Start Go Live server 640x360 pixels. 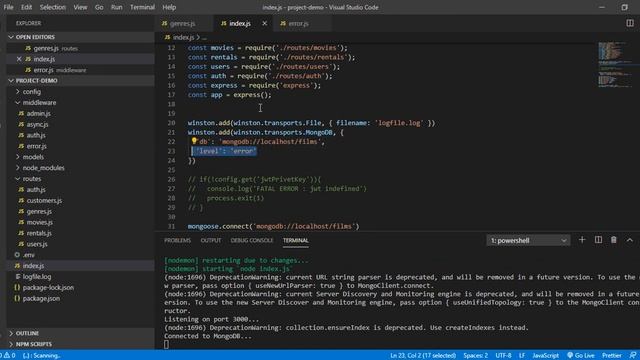[580, 356]
